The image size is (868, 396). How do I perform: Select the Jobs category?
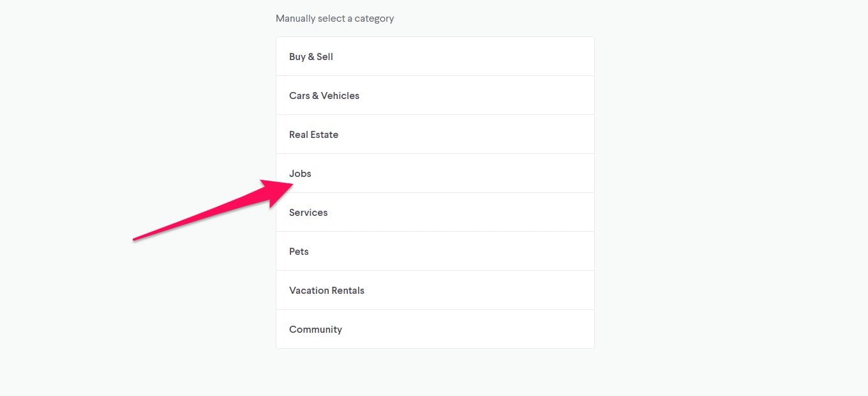click(x=435, y=173)
